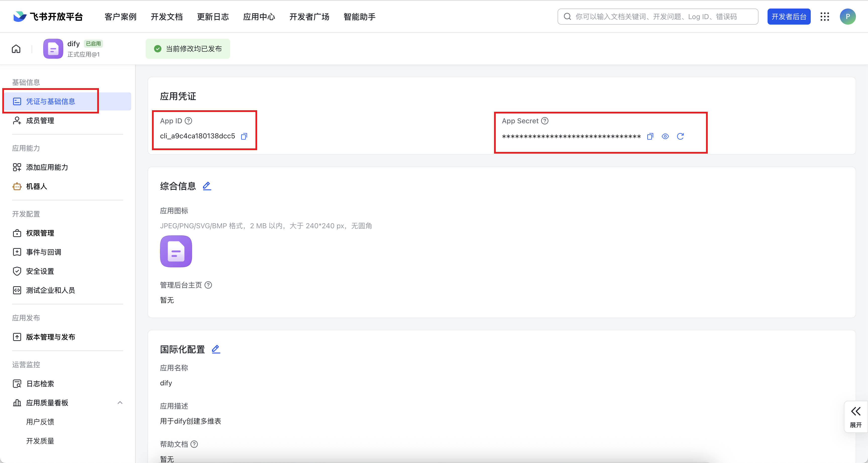
Task: Open the user avatar menu
Action: (847, 17)
